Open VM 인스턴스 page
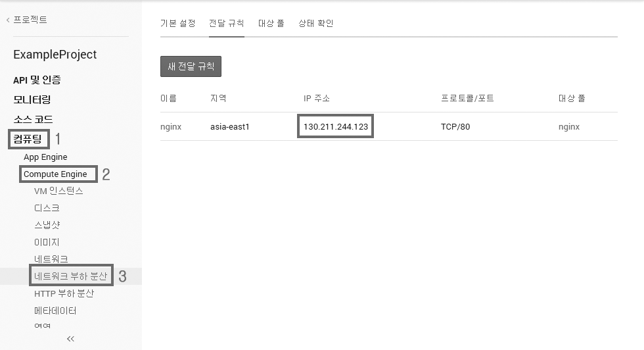The image size is (644, 350). (x=58, y=191)
